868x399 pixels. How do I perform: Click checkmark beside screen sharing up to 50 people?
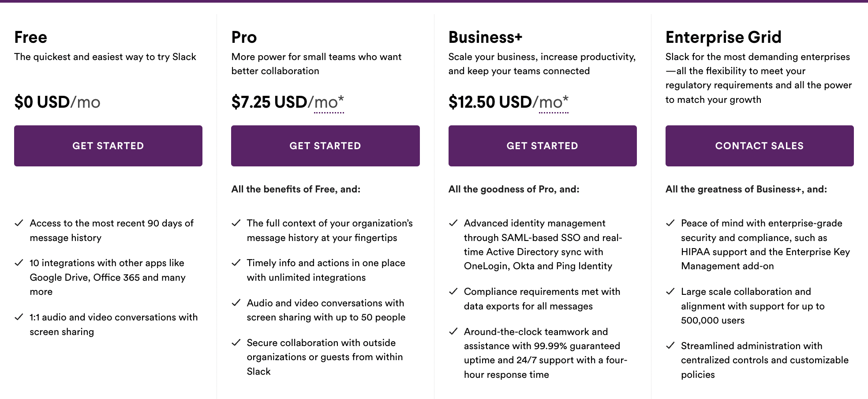coord(236,303)
